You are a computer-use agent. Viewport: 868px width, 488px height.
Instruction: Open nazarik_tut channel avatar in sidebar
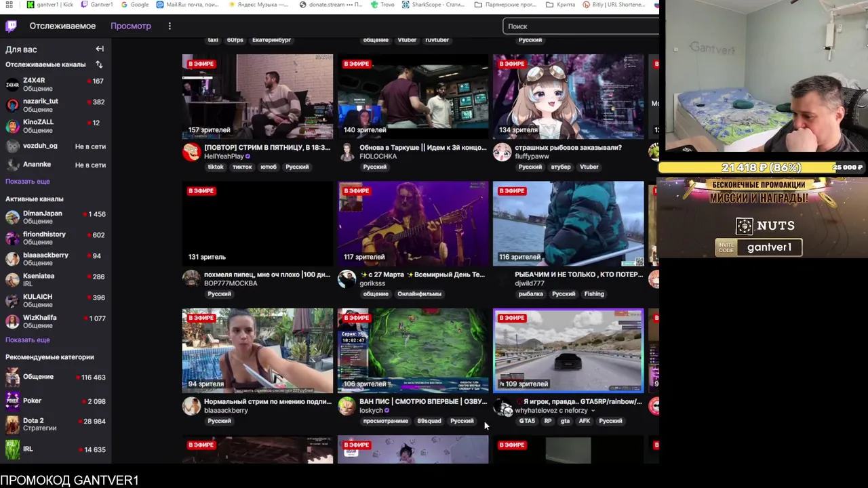click(12, 105)
